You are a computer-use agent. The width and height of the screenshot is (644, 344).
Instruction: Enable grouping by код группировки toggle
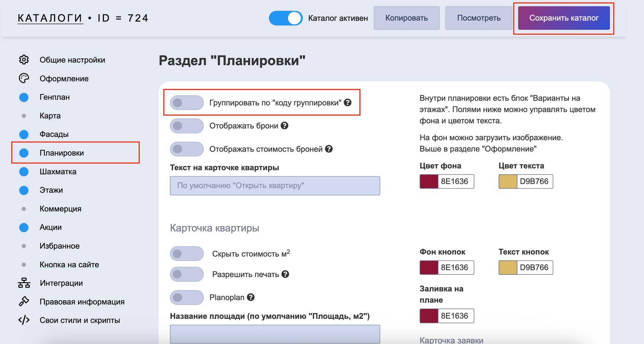187,103
